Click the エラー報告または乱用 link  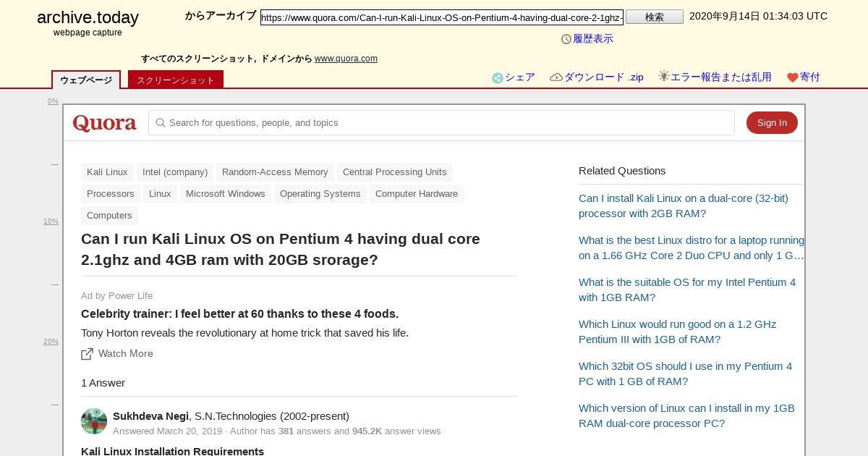click(x=721, y=77)
